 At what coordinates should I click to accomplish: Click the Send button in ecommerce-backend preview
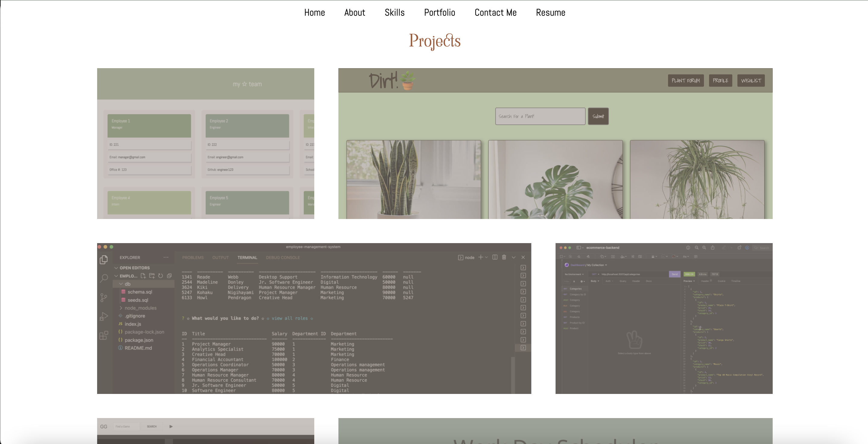pos(674,274)
